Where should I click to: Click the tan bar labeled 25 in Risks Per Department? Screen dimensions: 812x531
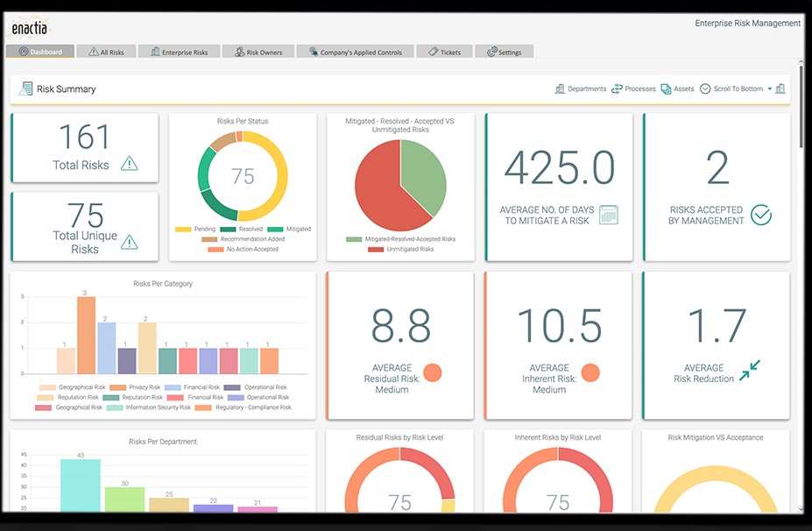pyautogui.click(x=169, y=505)
